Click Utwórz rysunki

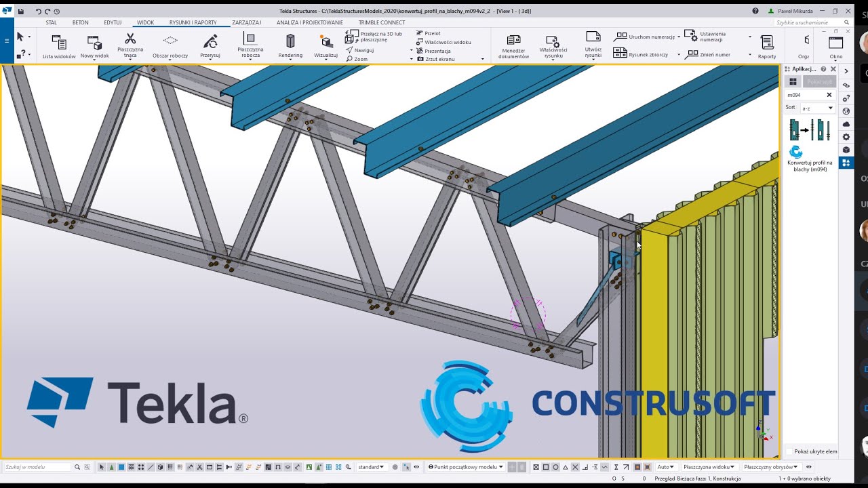593,45
